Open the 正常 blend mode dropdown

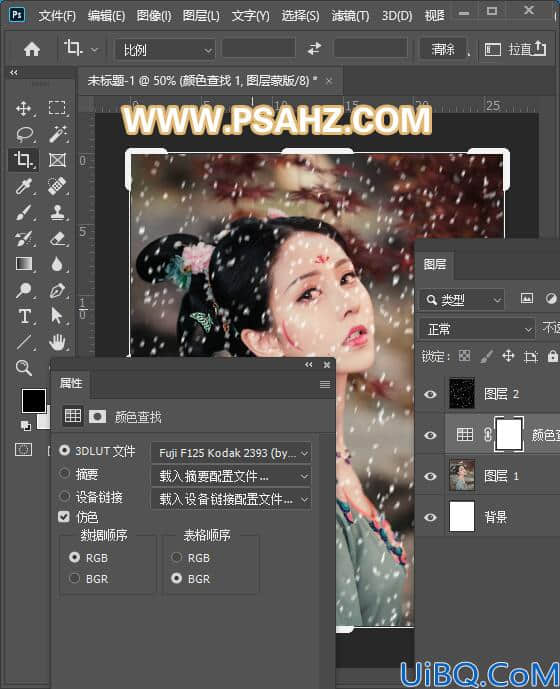(477, 329)
